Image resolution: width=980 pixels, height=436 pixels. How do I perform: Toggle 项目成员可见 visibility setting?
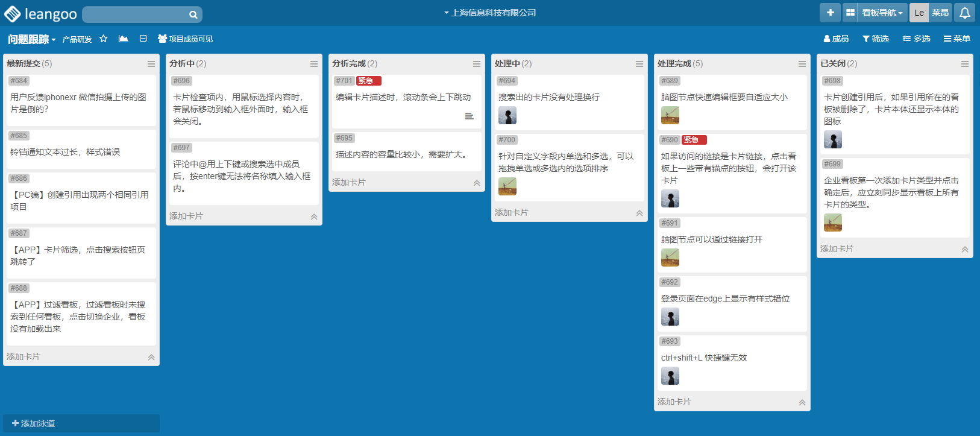point(185,39)
